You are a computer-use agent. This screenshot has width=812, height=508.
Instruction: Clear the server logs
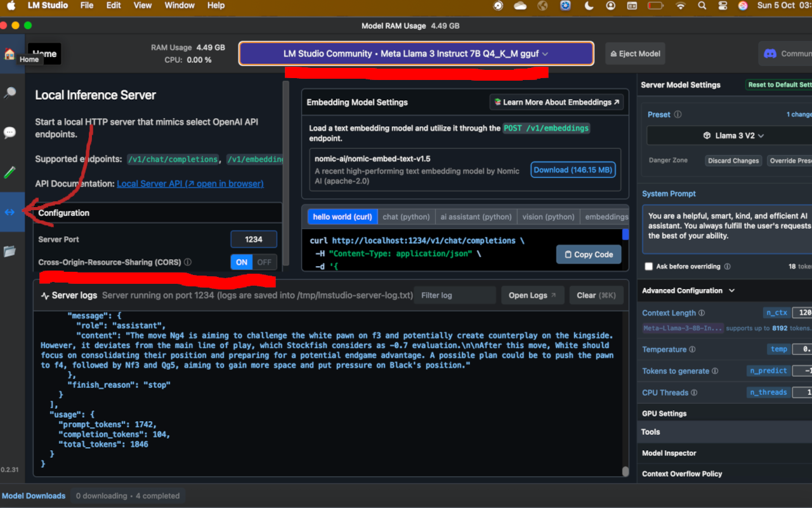[596, 295]
